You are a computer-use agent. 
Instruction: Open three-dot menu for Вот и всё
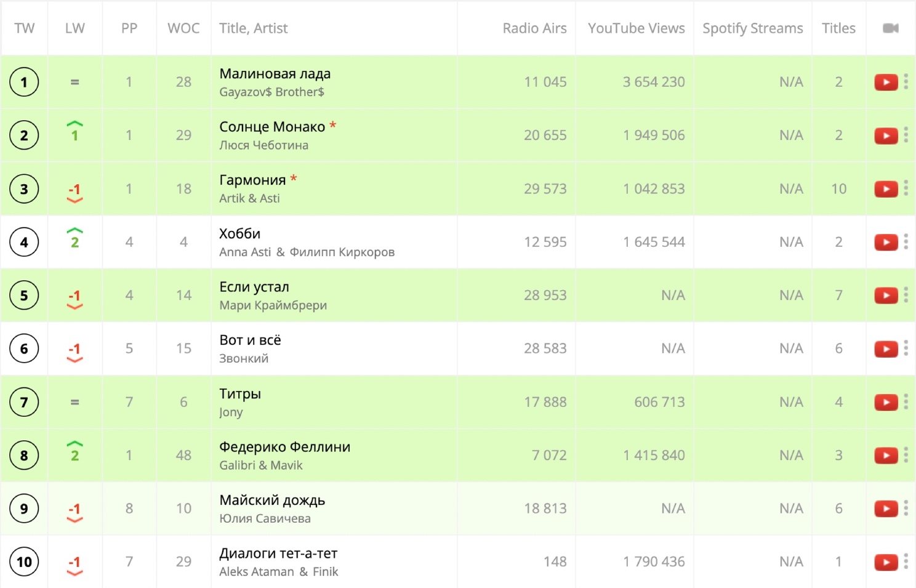(906, 348)
